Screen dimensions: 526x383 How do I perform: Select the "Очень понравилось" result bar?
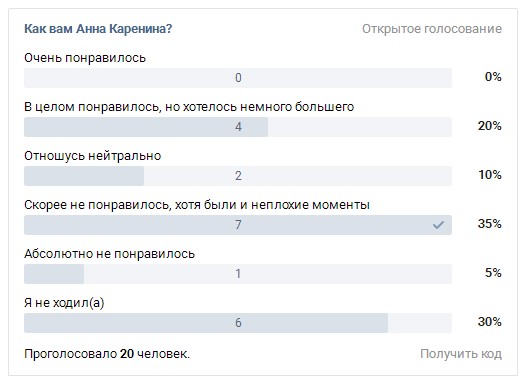[x=238, y=78]
